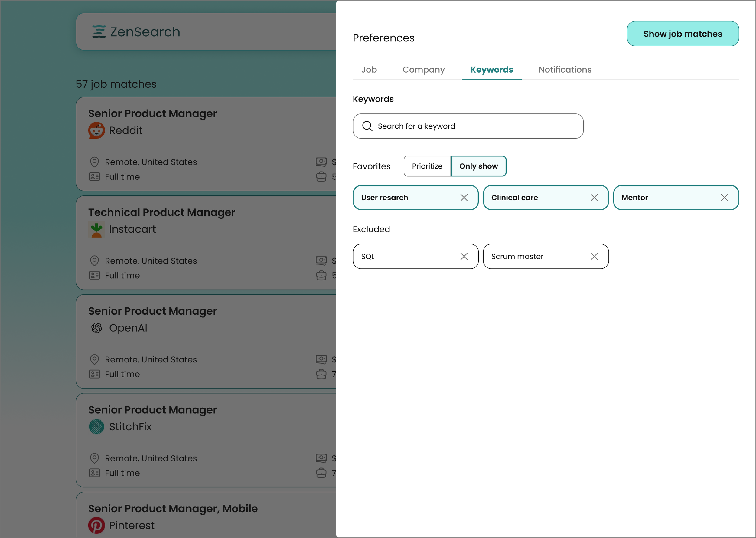This screenshot has height=538, width=756.
Task: Click the Reddit company logo
Action: pyautogui.click(x=96, y=130)
